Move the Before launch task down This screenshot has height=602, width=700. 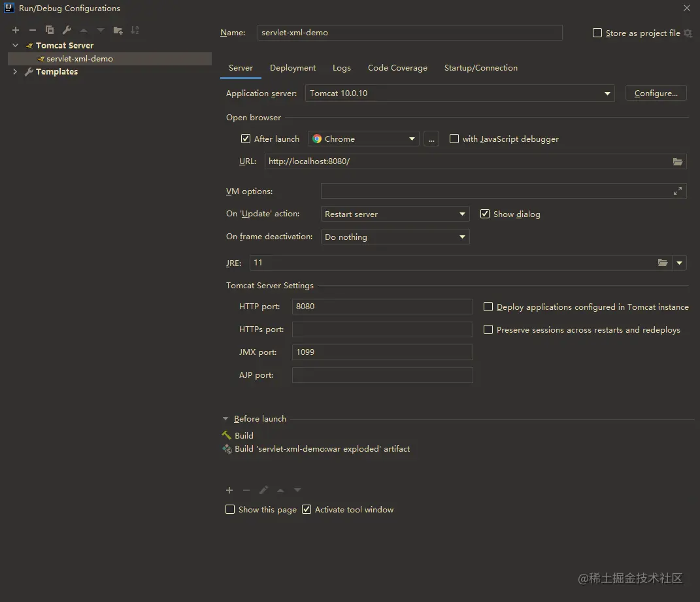[x=297, y=490]
